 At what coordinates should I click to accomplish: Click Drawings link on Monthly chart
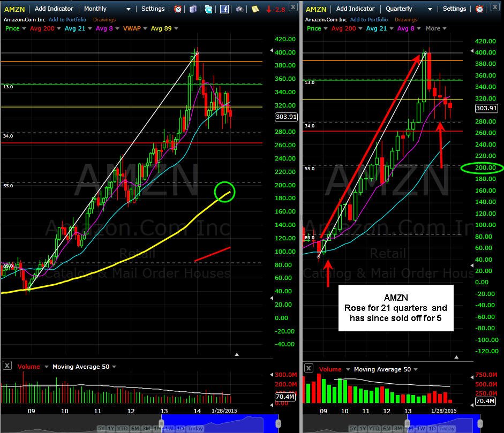[x=104, y=20]
